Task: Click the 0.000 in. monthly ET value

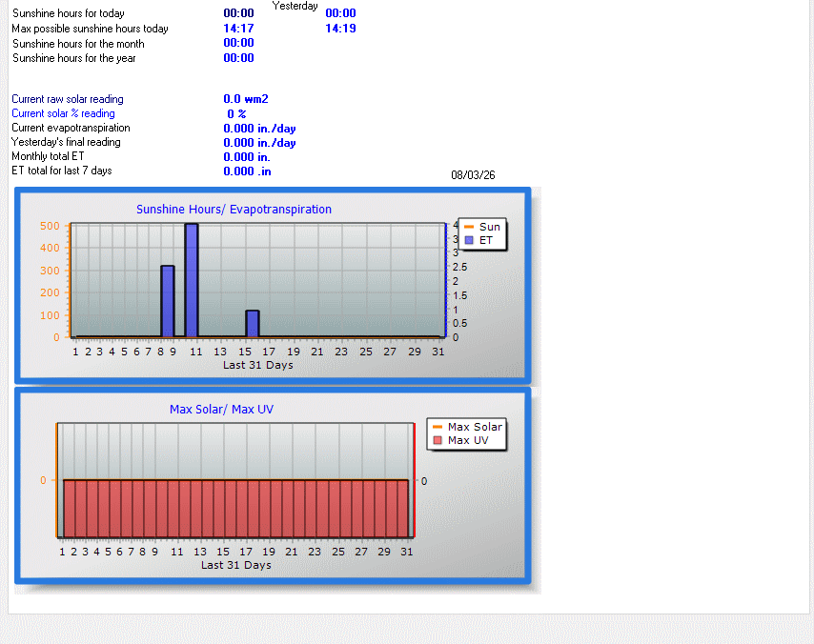Action: (x=247, y=157)
